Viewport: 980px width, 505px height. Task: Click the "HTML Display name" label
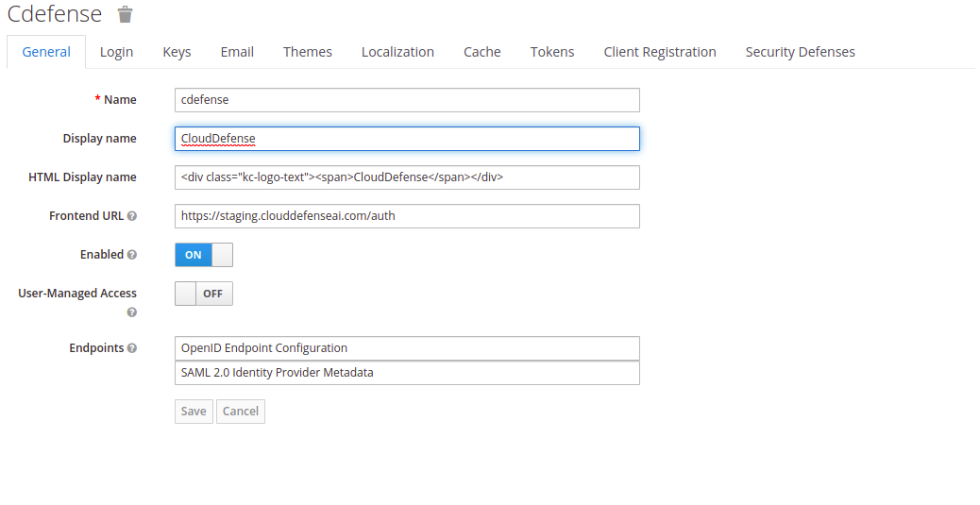click(82, 177)
